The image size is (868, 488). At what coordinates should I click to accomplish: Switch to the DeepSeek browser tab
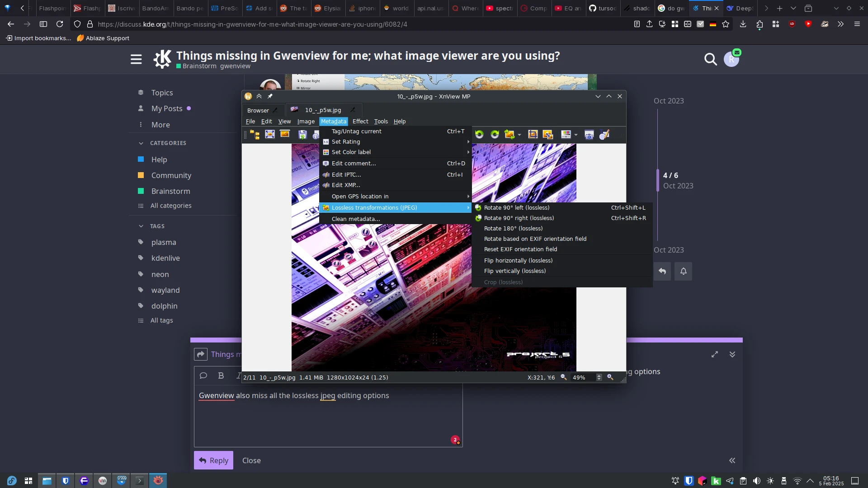[x=740, y=8]
